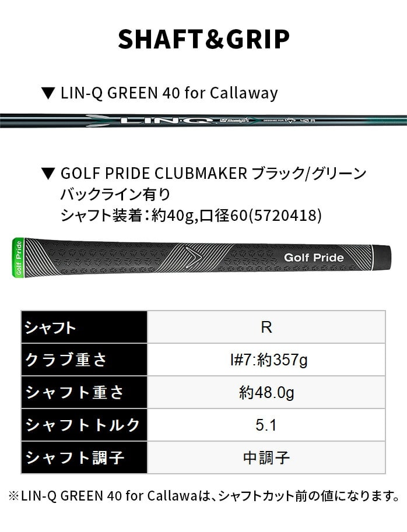Click the 約48.0g shaft weight value
This screenshot has width=407, height=532.
pyautogui.click(x=266, y=392)
